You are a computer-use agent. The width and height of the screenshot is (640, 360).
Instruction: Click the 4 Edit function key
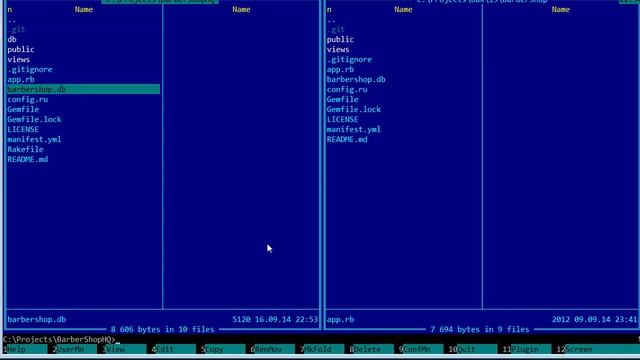coord(173,349)
